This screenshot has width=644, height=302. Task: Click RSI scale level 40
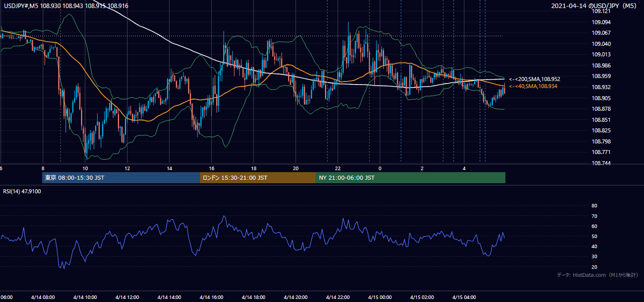[594, 246]
